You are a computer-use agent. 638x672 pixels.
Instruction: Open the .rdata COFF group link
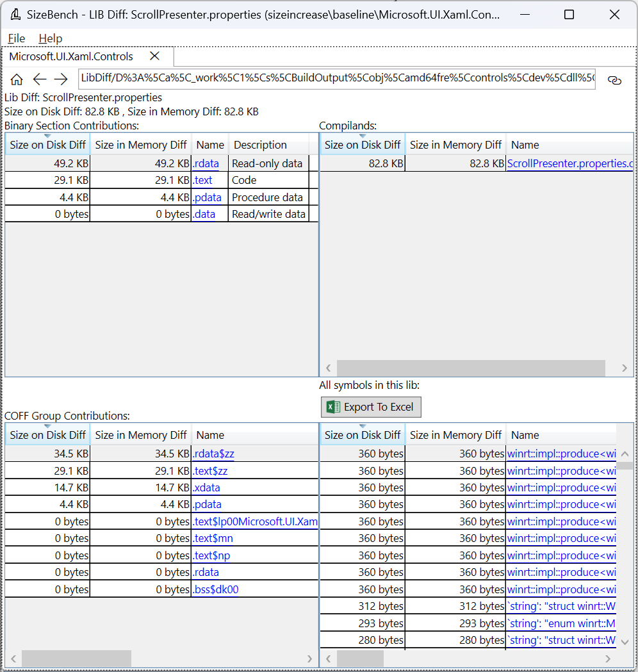[x=206, y=571]
